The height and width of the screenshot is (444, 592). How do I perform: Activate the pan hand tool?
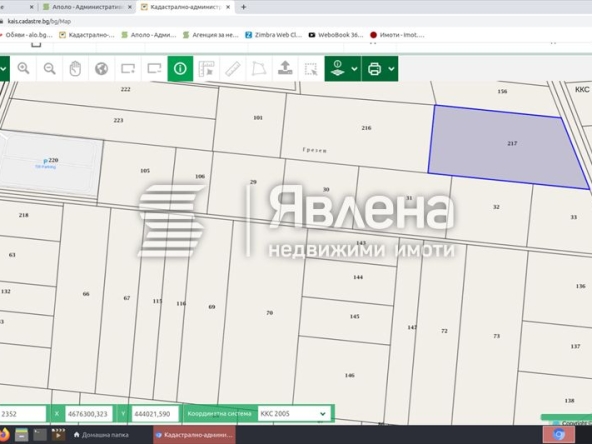click(x=76, y=69)
